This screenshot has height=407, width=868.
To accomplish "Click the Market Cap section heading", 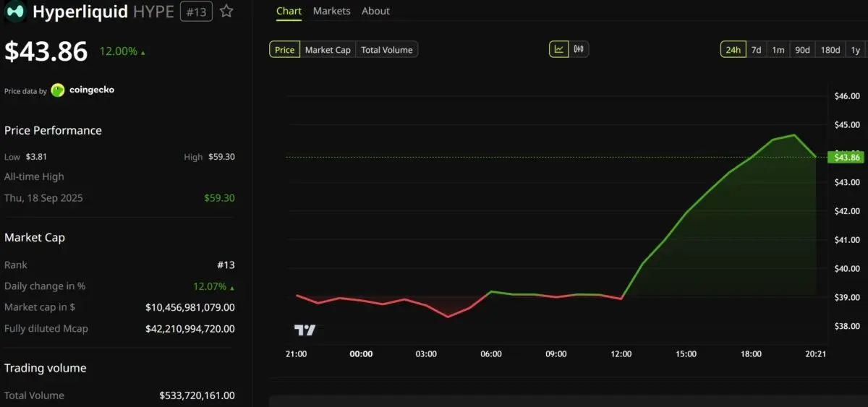I will 35,238.
